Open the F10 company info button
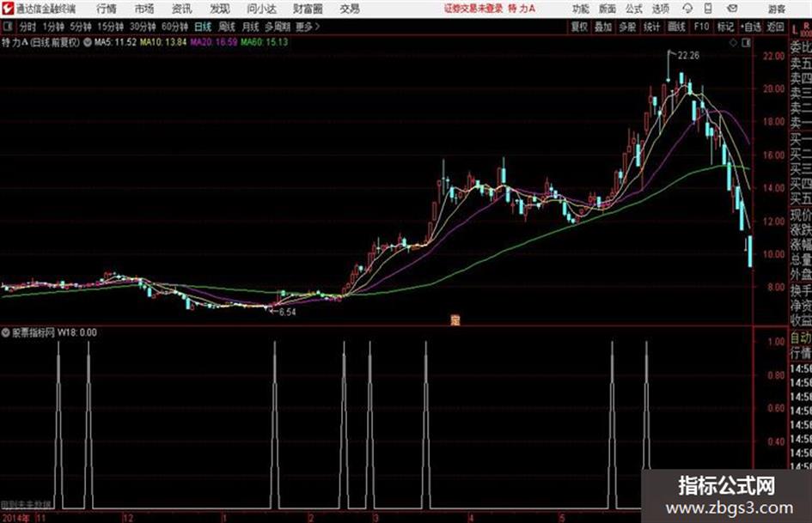 (x=701, y=27)
